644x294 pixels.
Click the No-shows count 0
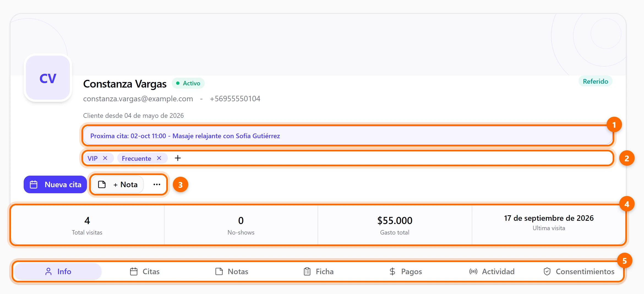pyautogui.click(x=241, y=220)
